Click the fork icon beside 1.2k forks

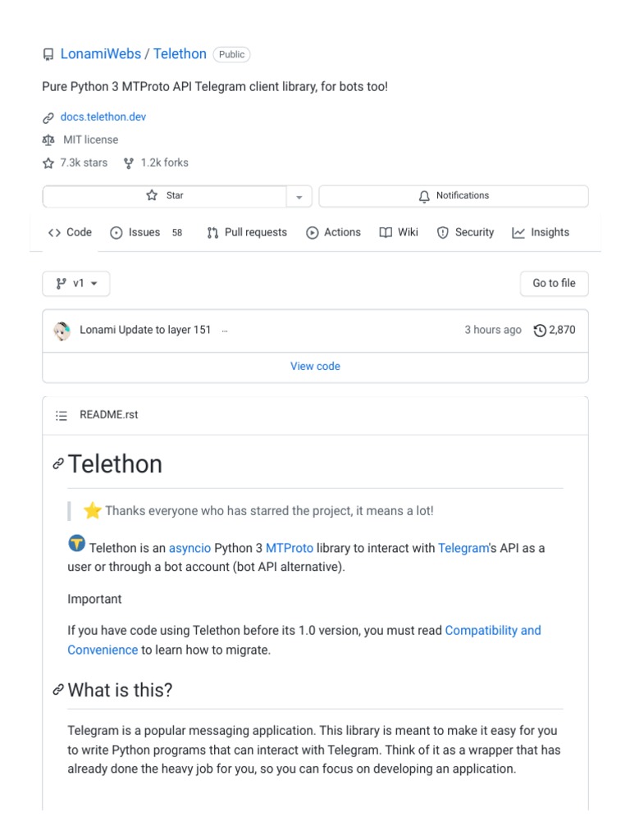tap(129, 163)
